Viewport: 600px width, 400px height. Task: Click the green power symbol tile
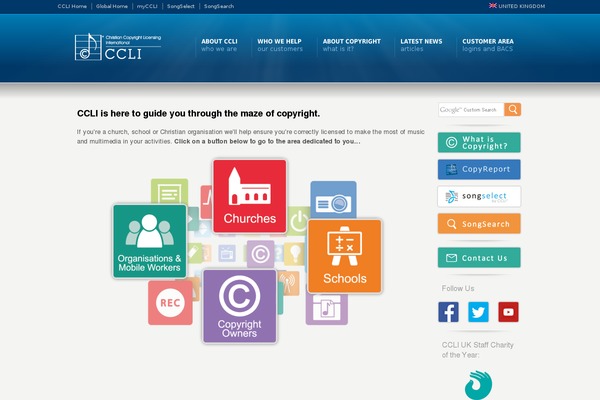(298, 221)
